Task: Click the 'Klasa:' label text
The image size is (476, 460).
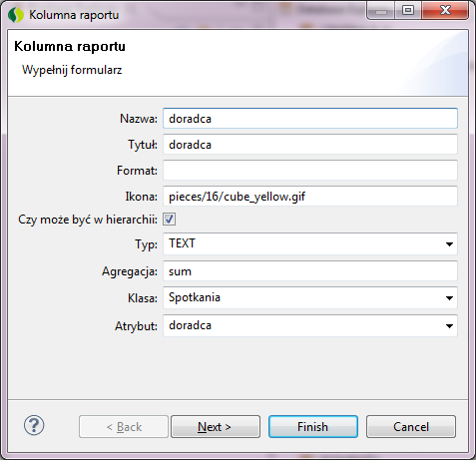Action: (143, 298)
